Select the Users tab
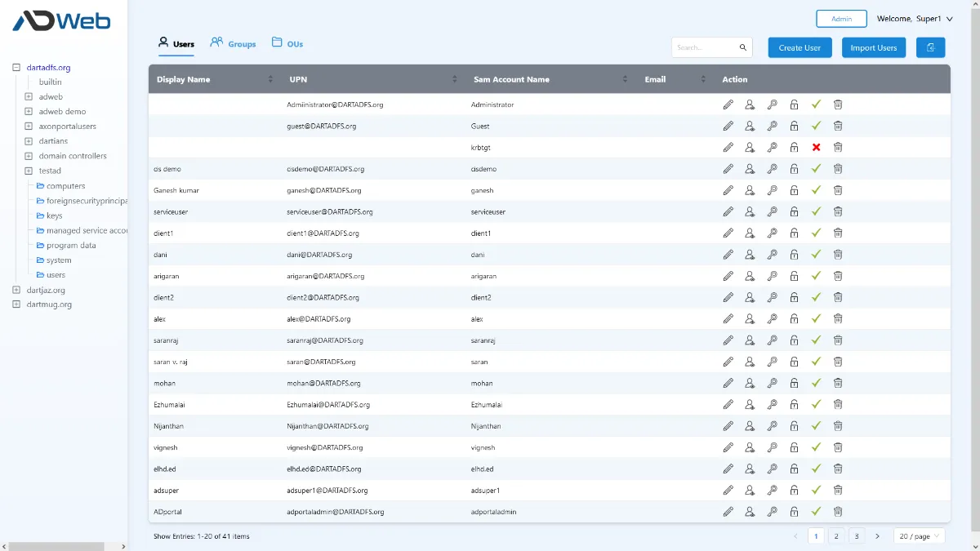Image resolution: width=980 pixels, height=551 pixels. [176, 43]
